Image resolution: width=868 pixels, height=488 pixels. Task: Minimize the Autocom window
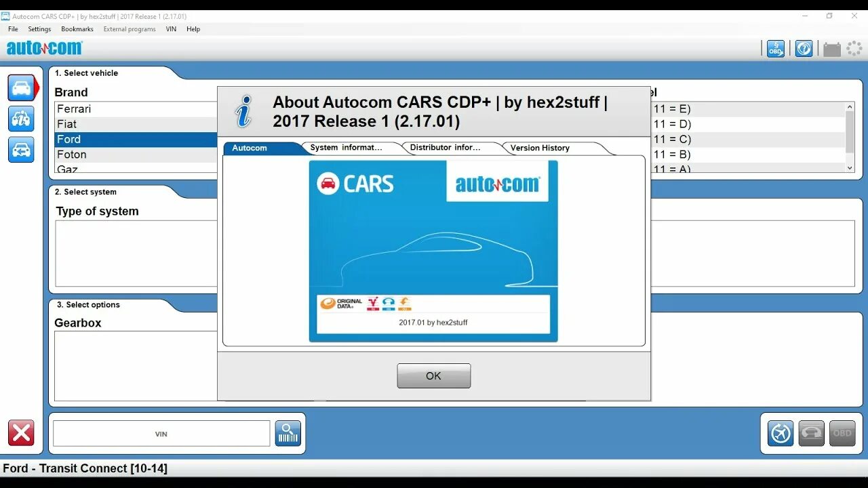coord(805,16)
